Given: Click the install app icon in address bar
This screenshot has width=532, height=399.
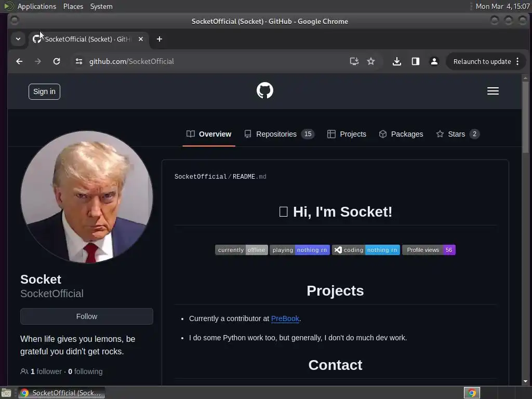Looking at the screenshot, I should pos(354,61).
